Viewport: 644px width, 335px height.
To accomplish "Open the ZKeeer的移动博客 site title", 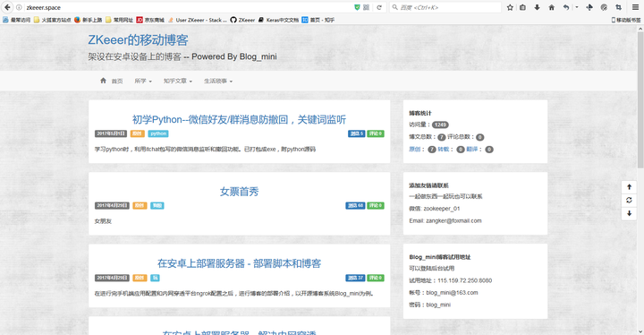I will pyautogui.click(x=138, y=40).
